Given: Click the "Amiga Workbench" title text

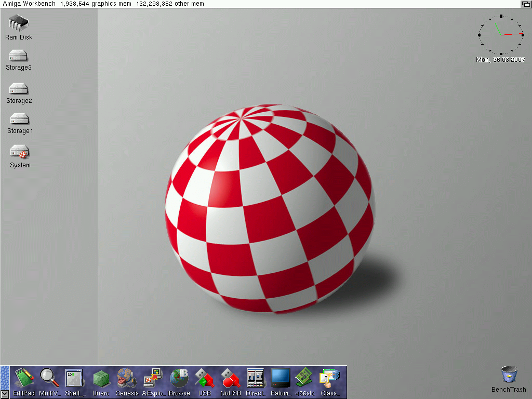Looking at the screenshot, I should click(x=29, y=4).
